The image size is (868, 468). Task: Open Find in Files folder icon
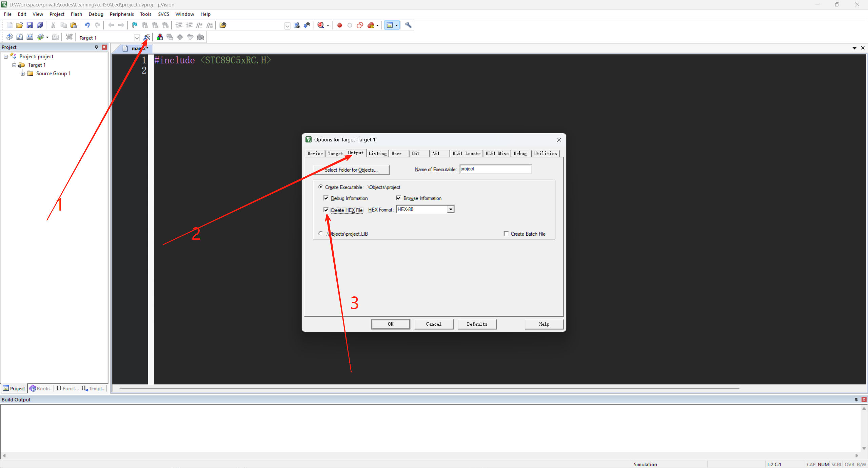point(223,25)
